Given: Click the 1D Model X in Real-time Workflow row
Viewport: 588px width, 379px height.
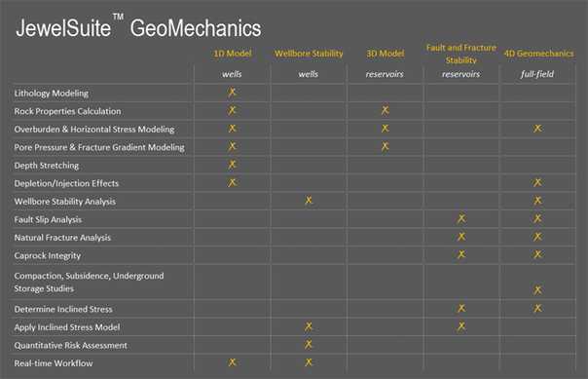Looking at the screenshot, I should [x=232, y=362].
